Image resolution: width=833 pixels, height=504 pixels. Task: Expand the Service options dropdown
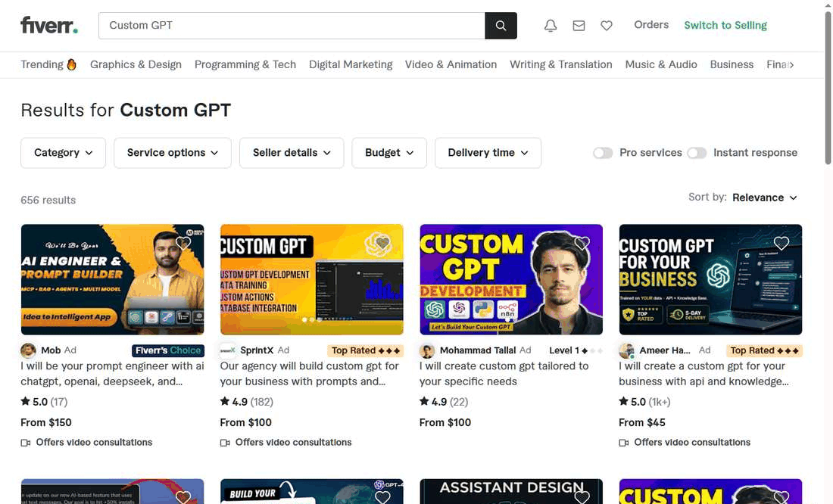(173, 153)
